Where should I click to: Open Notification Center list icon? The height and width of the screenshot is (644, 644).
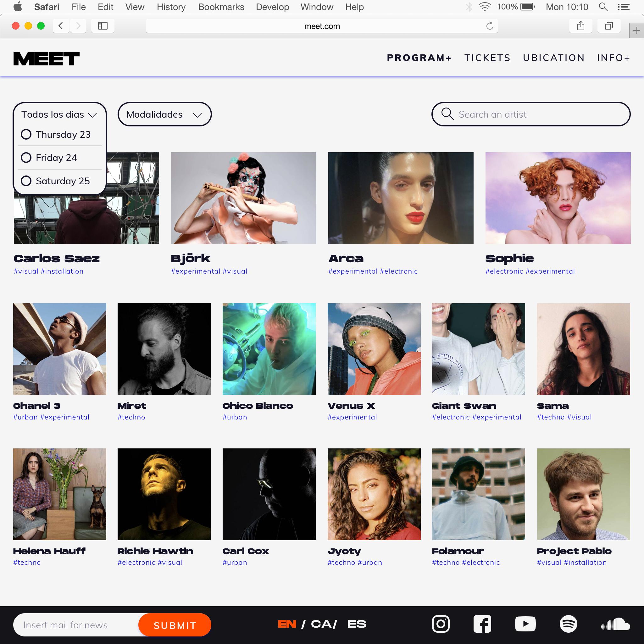624,7
